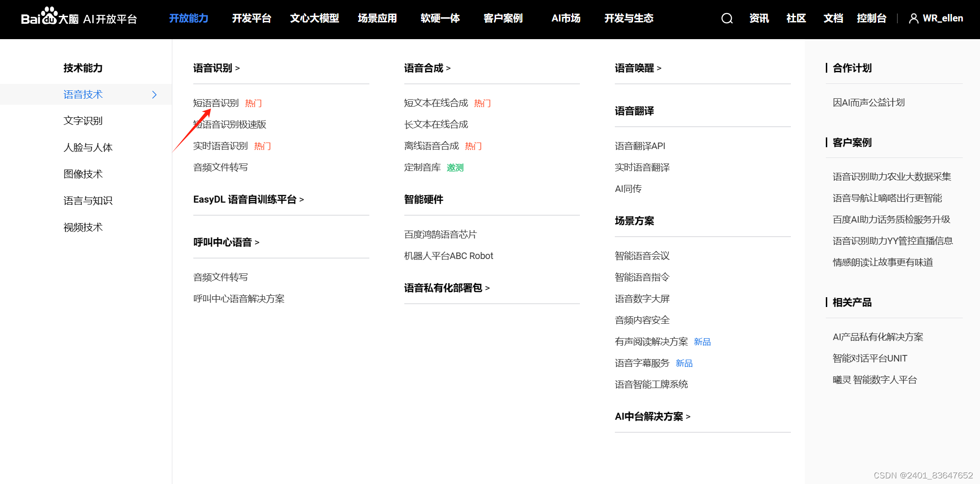The height and width of the screenshot is (484, 980).
Task: Open 机器人平台ABC Robot
Action: tap(449, 256)
